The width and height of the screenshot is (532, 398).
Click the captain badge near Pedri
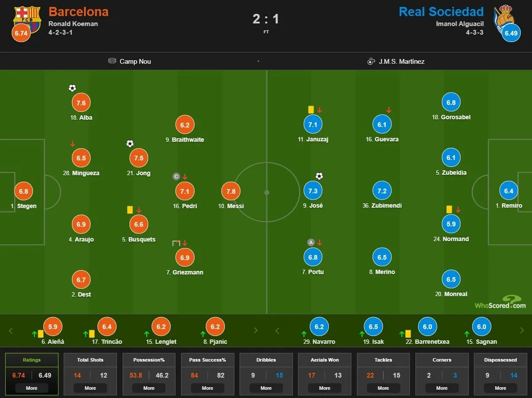[x=176, y=176]
